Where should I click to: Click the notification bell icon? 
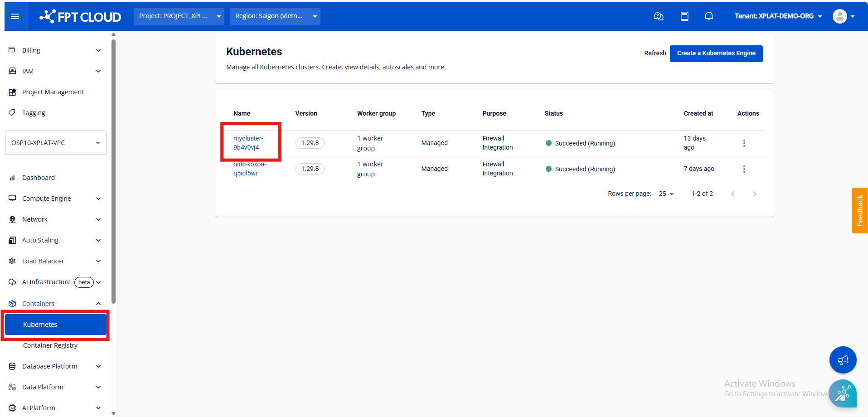[708, 16]
